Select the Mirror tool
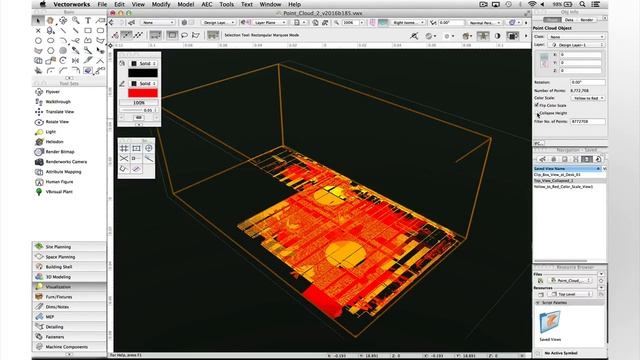640x360 pixels. click(x=76, y=60)
